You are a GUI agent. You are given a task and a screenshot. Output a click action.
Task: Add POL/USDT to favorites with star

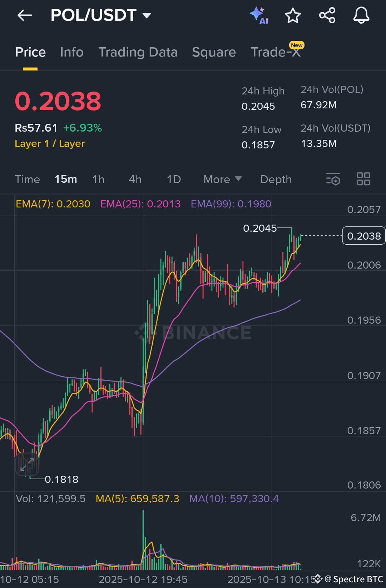tap(293, 15)
